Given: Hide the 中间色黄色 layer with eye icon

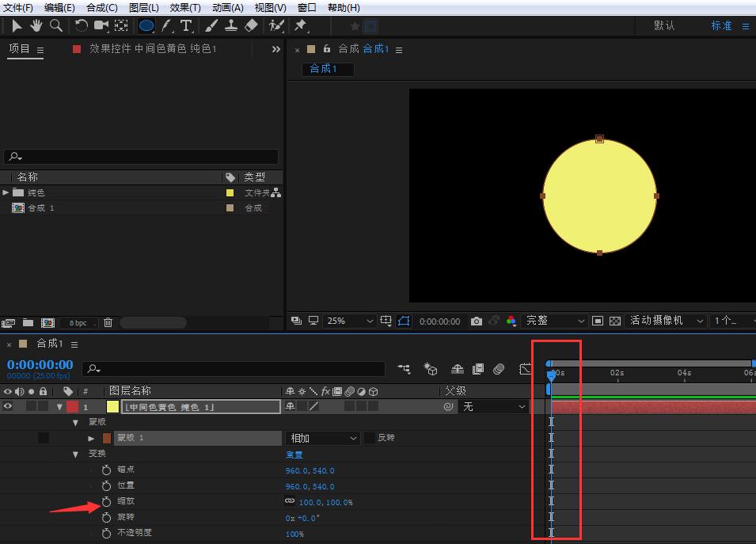Looking at the screenshot, I should 9,406.
